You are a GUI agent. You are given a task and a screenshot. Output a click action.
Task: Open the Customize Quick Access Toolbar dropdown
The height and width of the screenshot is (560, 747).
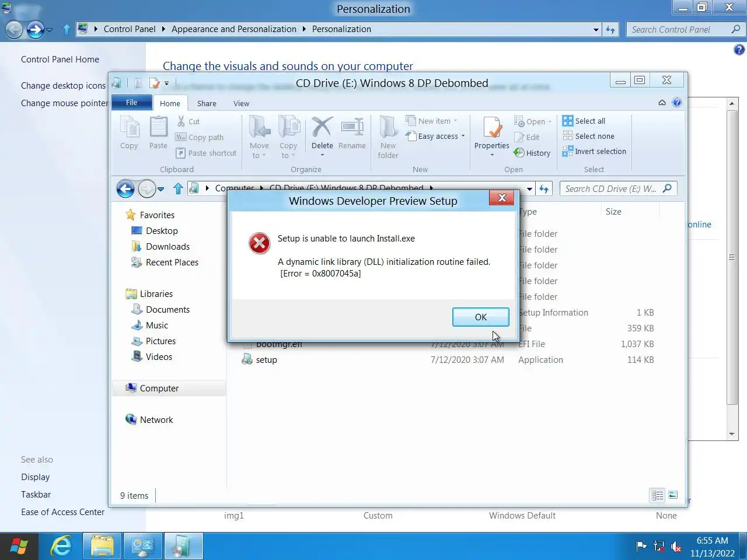point(166,83)
